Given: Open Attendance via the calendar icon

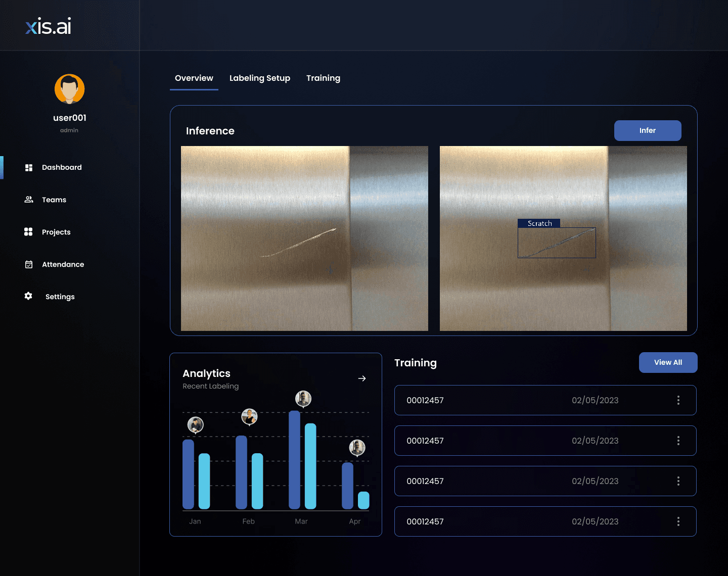Looking at the screenshot, I should pos(28,264).
